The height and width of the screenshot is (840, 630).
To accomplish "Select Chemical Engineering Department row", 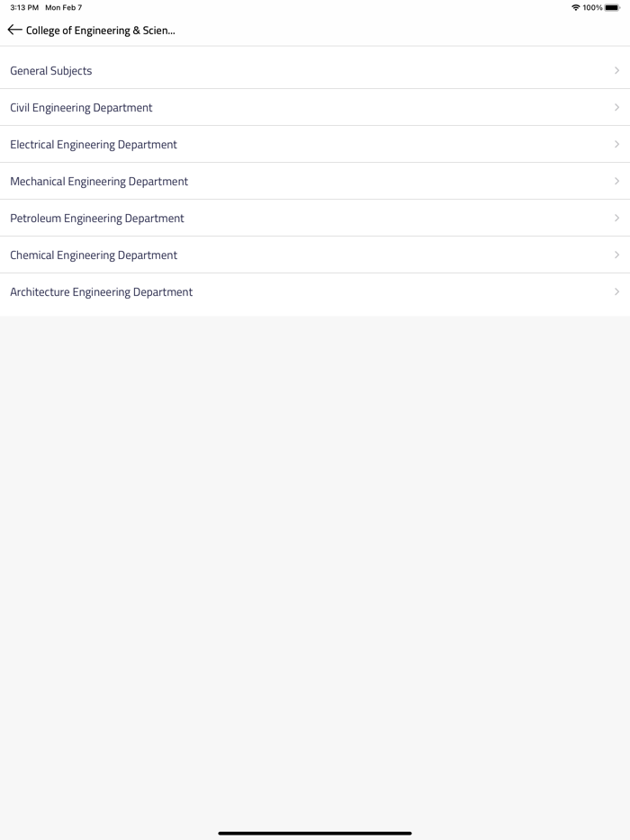I will coord(94,255).
